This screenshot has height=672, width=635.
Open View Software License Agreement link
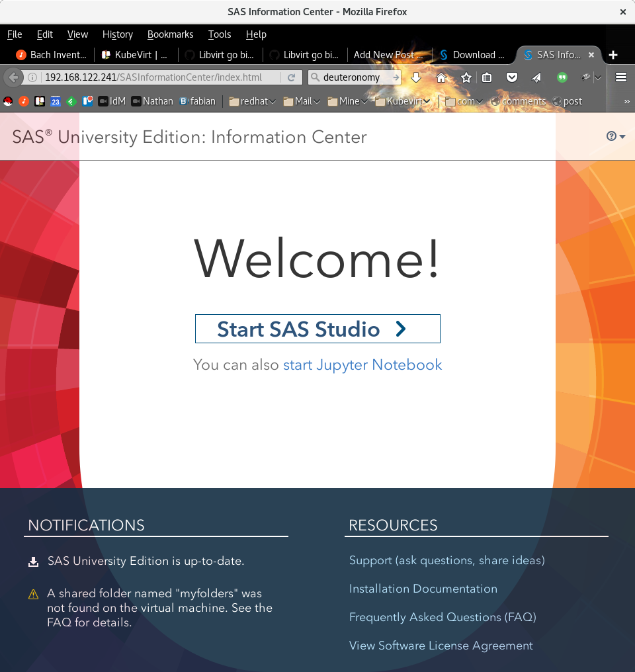441,646
